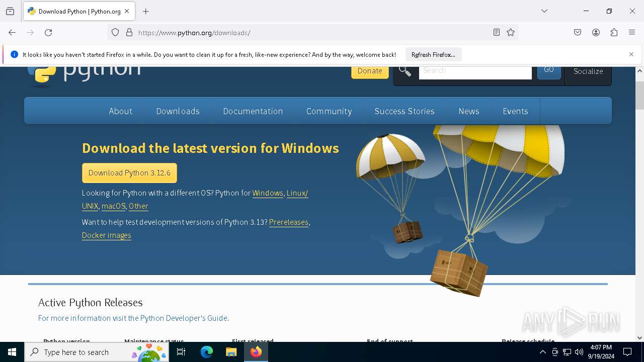Go back to previous page
Screen dimensions: 644x362
12,33
